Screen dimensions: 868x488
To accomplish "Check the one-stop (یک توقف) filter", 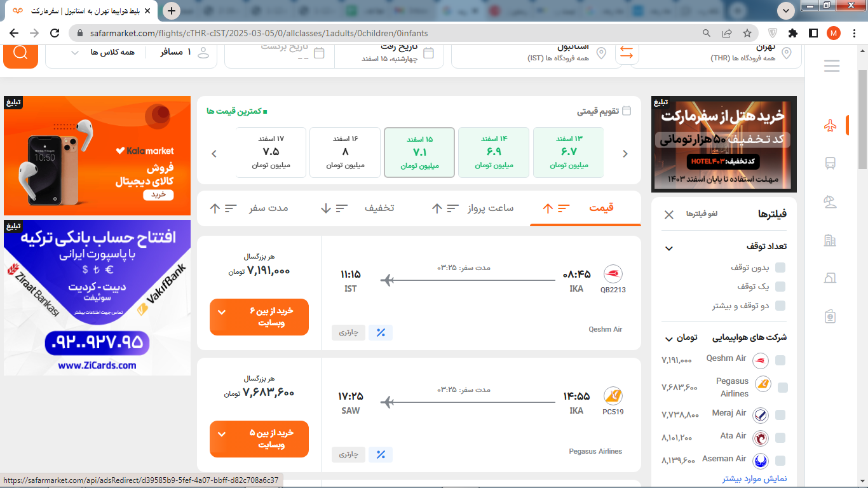I will (780, 287).
